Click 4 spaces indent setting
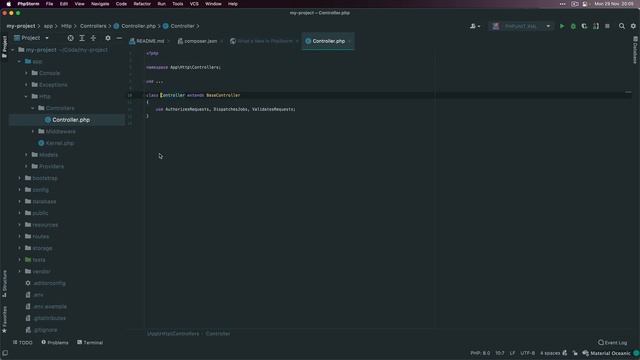Image resolution: width=640 pixels, height=360 pixels. coord(550,353)
